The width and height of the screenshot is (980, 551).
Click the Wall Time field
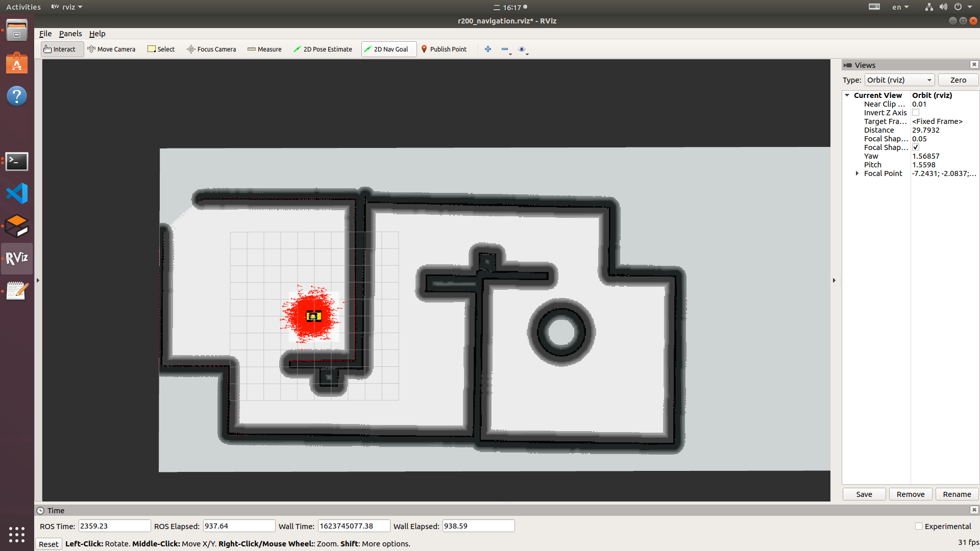point(354,526)
